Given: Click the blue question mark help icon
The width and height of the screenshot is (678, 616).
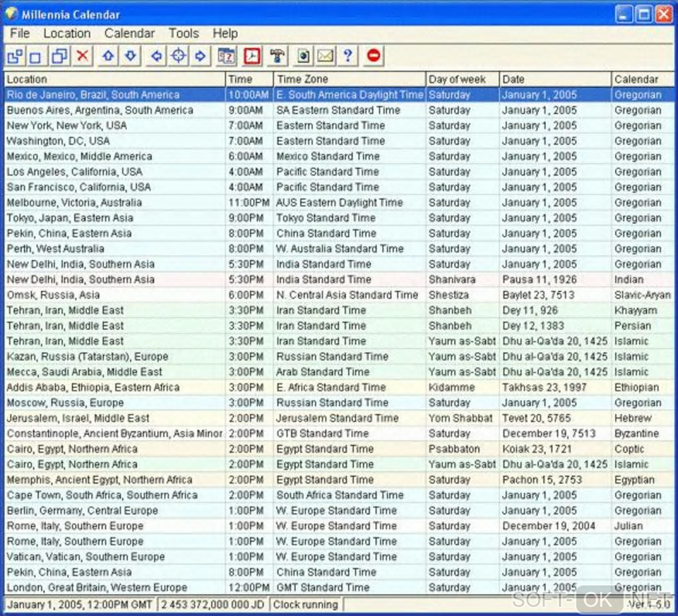Looking at the screenshot, I should pos(348,56).
